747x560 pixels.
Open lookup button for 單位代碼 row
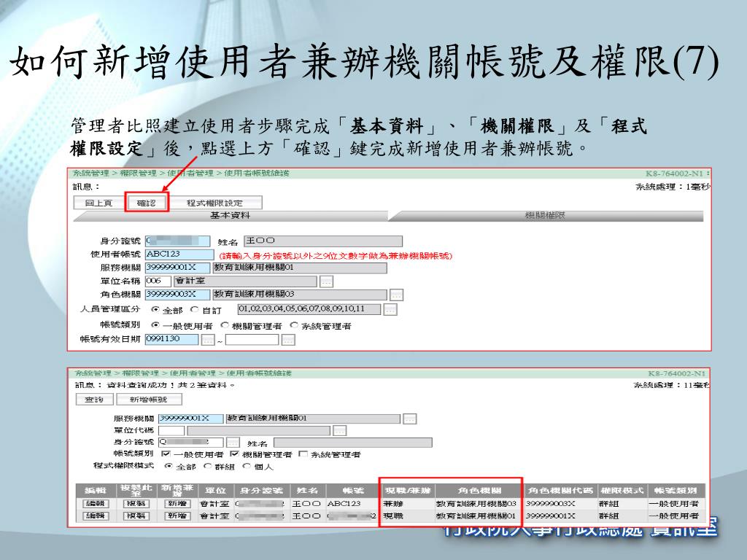click(340, 431)
